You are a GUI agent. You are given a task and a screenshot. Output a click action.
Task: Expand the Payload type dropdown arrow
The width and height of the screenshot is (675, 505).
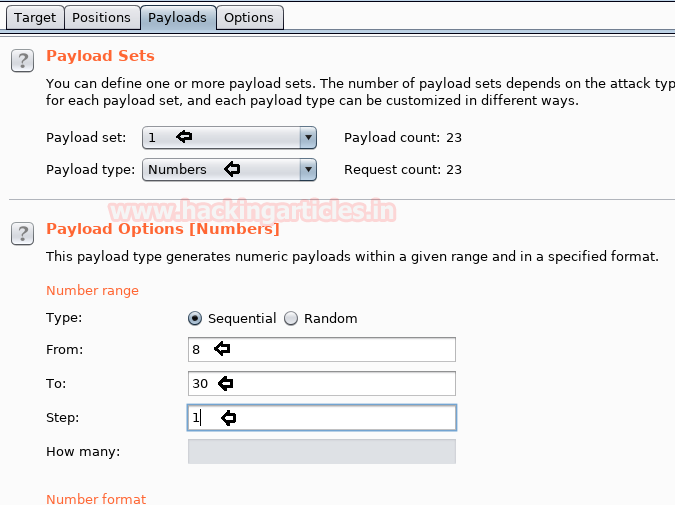[308, 170]
